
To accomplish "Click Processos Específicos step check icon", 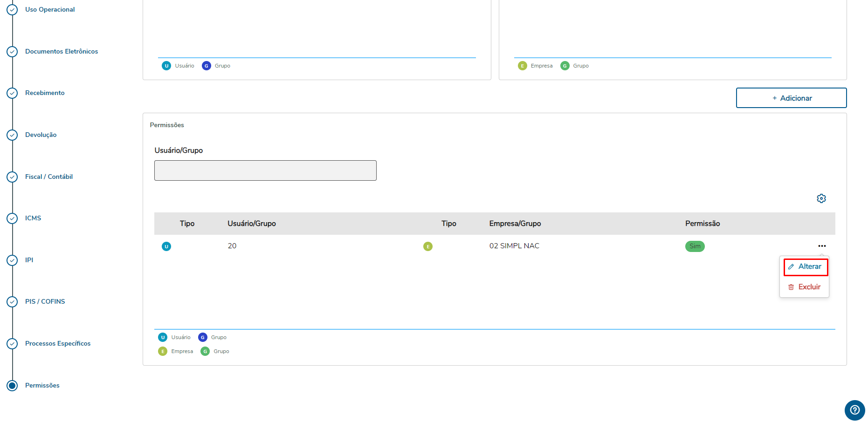I will [12, 344].
